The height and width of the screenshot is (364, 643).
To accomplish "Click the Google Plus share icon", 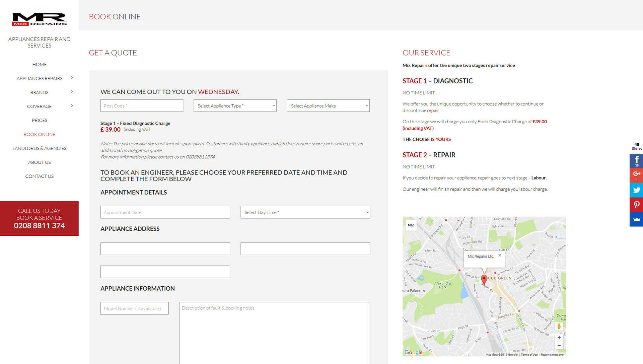I will [636, 175].
